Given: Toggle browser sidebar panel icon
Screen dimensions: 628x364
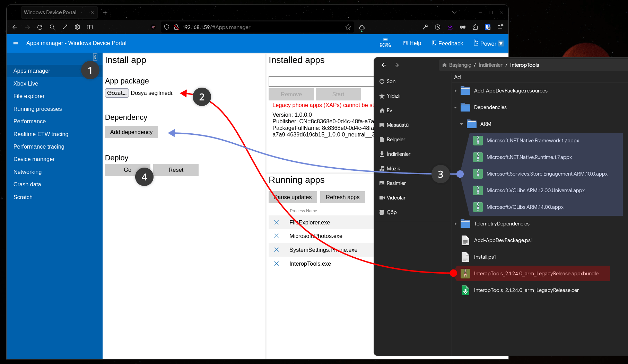Looking at the screenshot, I should (x=90, y=27).
